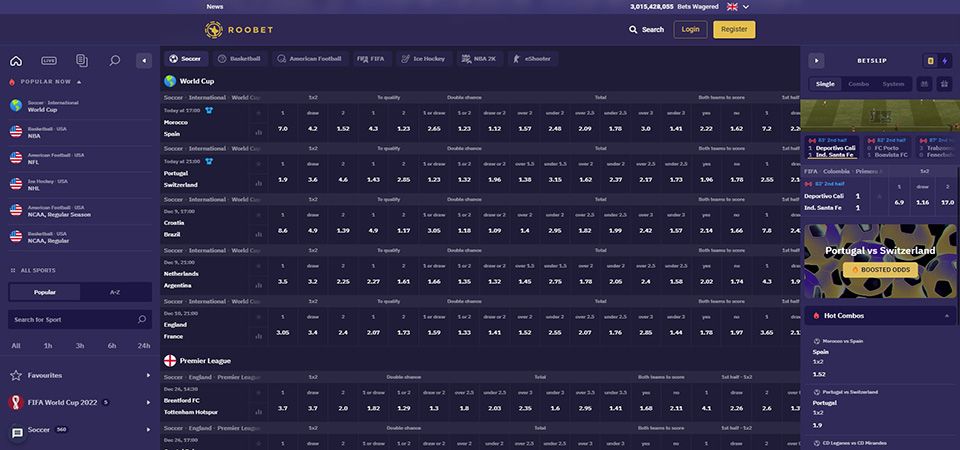Open statistics icon for Croatia vs Brazil
960x450 pixels.
tap(258, 234)
